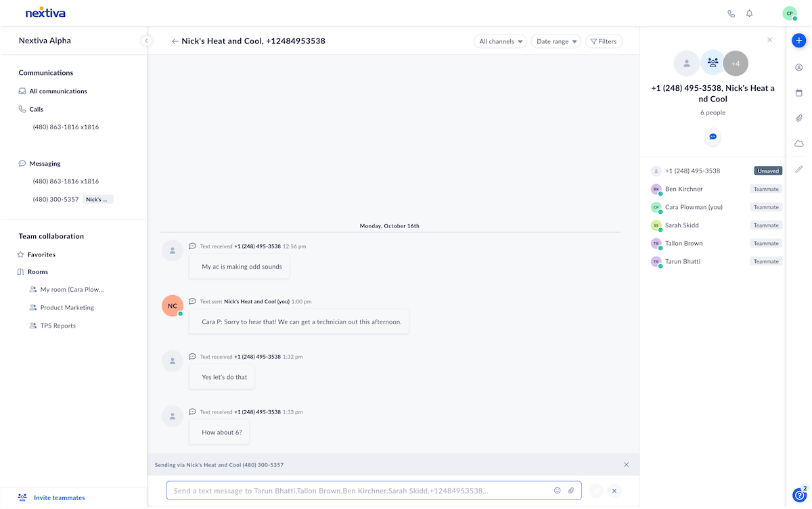Open CP user profile avatar
The width and height of the screenshot is (812, 509).
point(790,14)
